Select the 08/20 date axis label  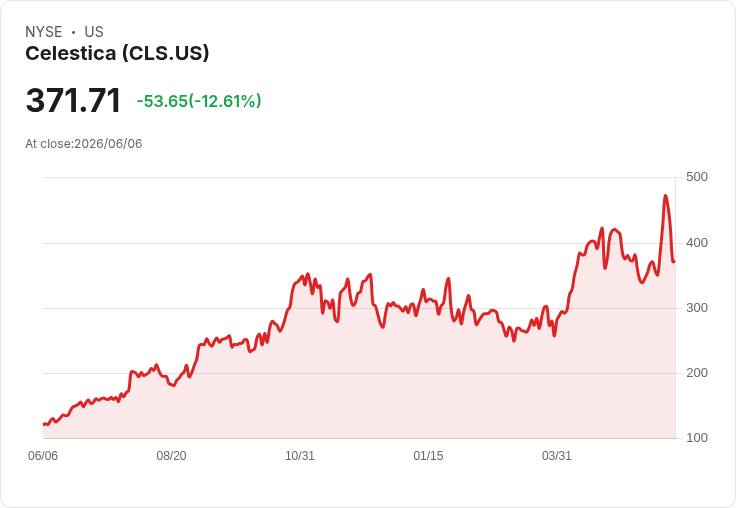(x=171, y=456)
